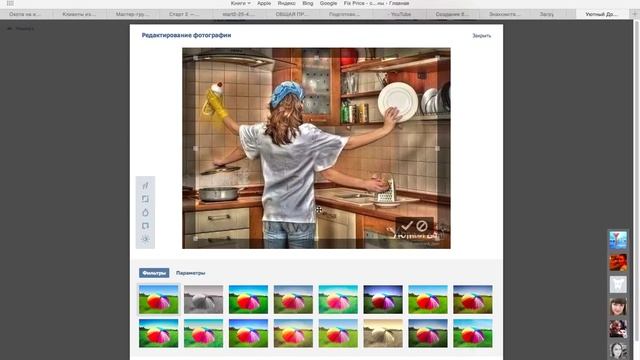Click the right-middle crop edge handle
Viewport: 640px width, 360px height.
pos(438,149)
